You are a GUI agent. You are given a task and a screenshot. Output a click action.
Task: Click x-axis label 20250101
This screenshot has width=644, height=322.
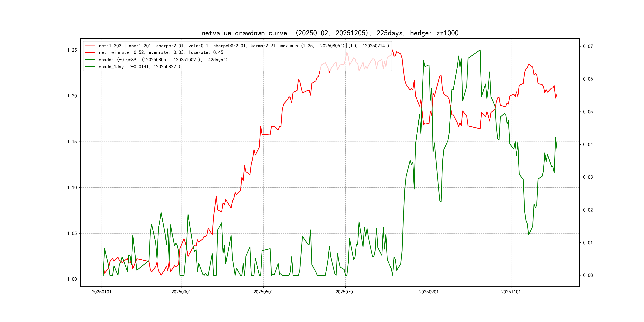click(102, 292)
